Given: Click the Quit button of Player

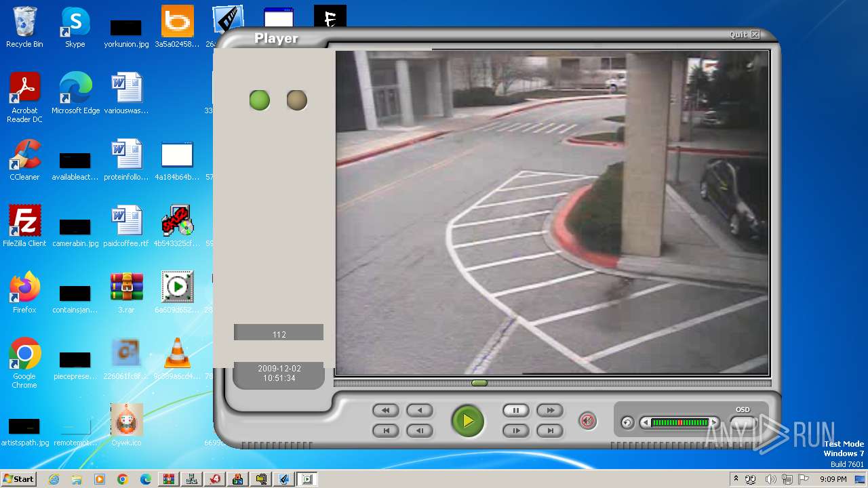Looking at the screenshot, I should 744,35.
